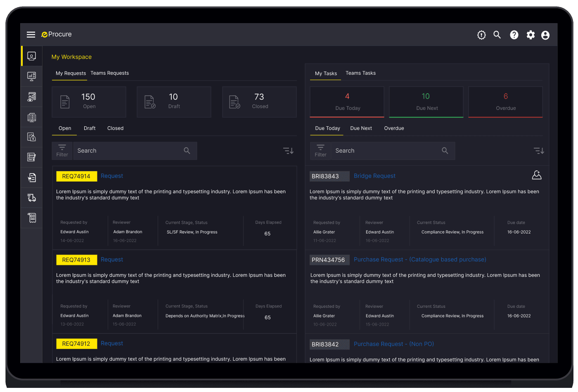Open the receipt list sidebar icon

coord(32,217)
